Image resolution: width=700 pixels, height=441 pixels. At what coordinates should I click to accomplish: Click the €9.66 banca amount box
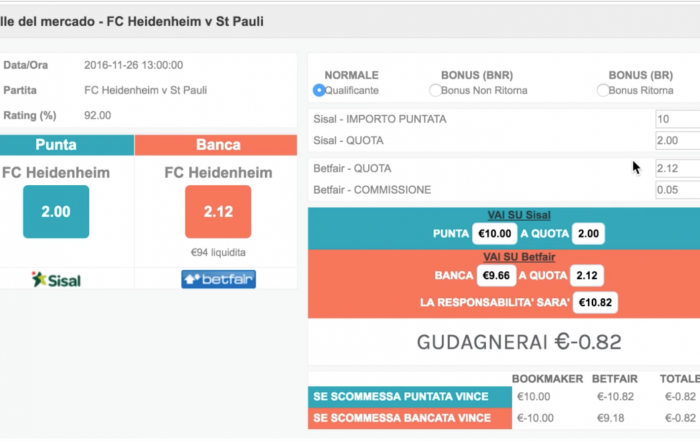(x=496, y=275)
